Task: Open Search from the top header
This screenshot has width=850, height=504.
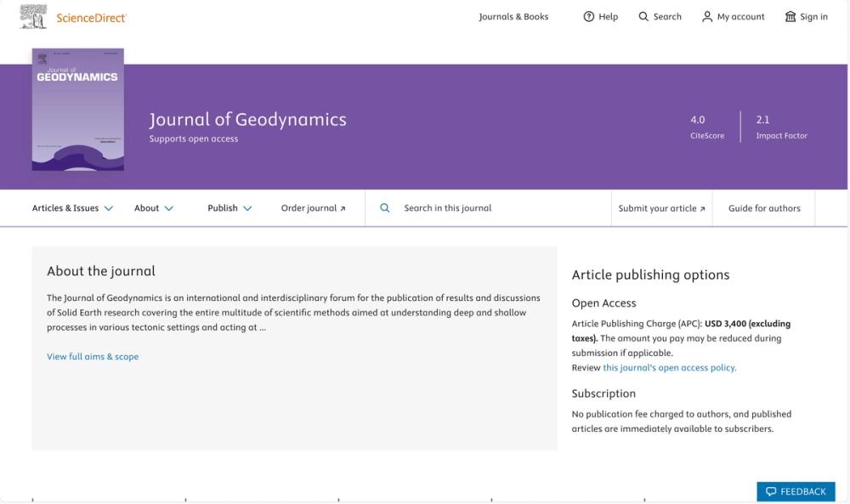Action: (x=667, y=17)
